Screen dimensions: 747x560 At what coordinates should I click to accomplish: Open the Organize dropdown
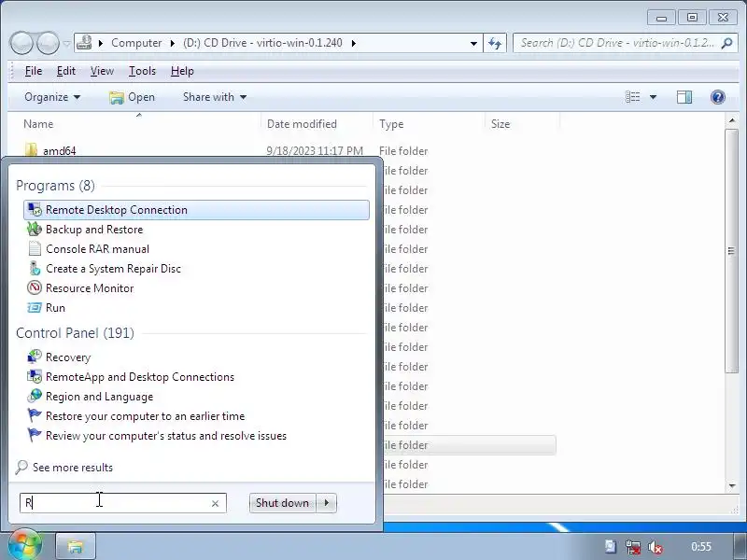[x=52, y=97]
